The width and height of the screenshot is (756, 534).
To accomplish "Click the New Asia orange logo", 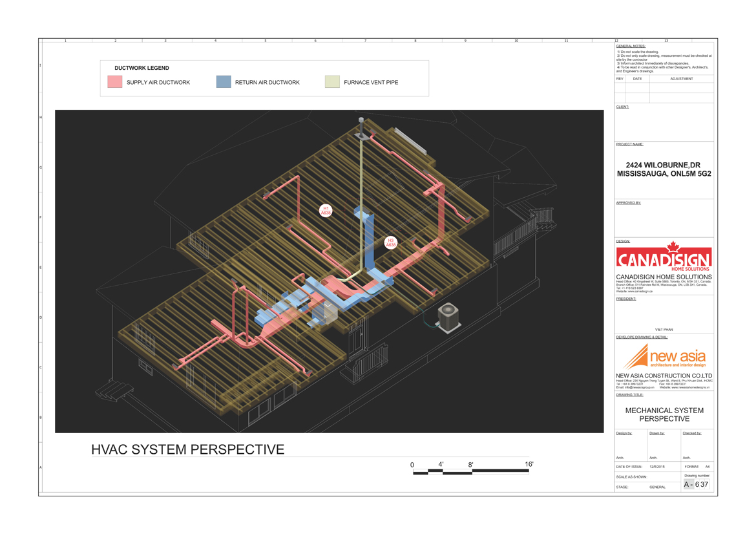I will tap(664, 357).
